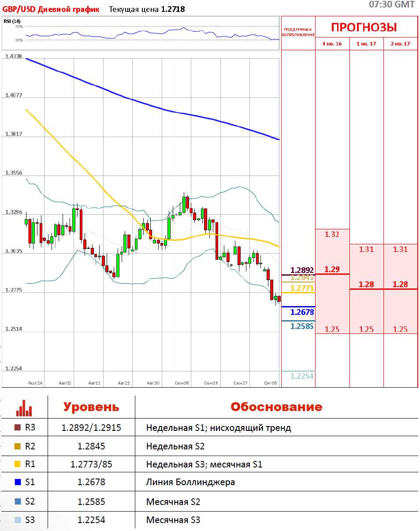The image size is (420, 531).
Task: Click the 1.25 low under 4 кв. 16
Action: click(332, 329)
